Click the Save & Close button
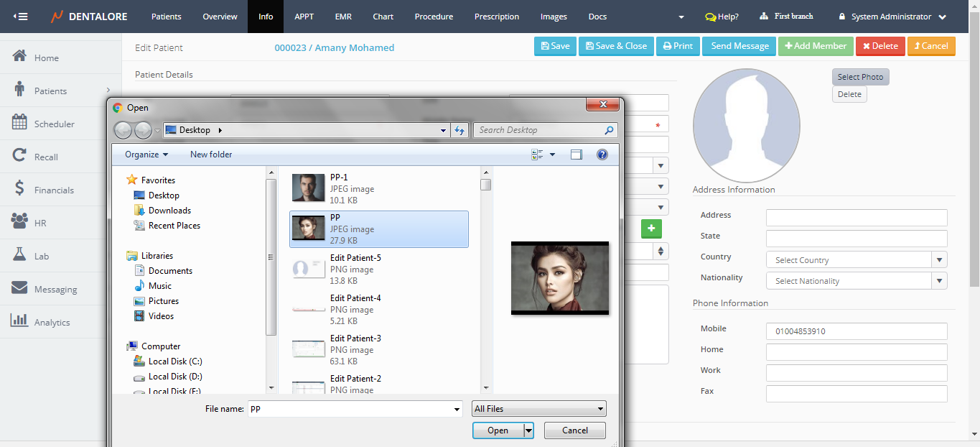Screen dimensions: 980x447 pyautogui.click(x=616, y=46)
